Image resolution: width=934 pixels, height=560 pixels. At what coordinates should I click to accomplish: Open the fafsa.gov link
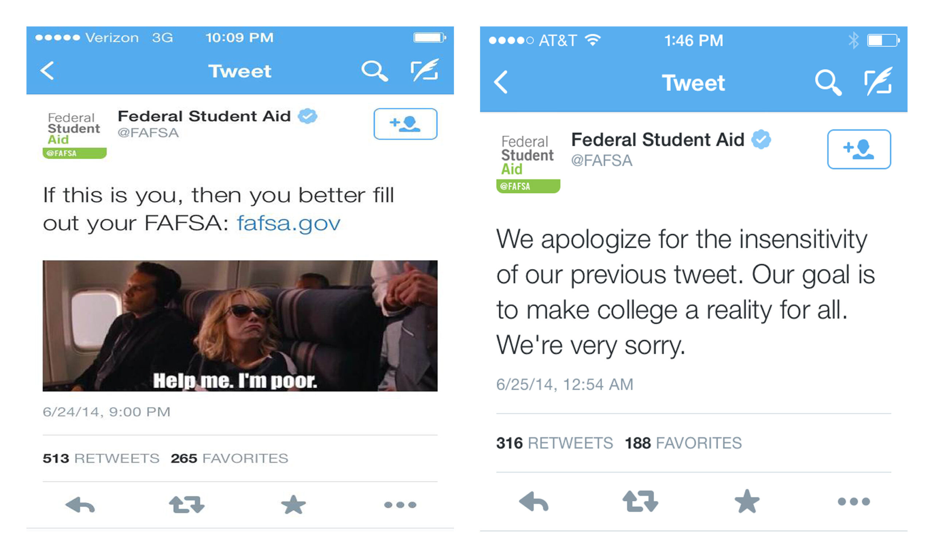click(289, 223)
